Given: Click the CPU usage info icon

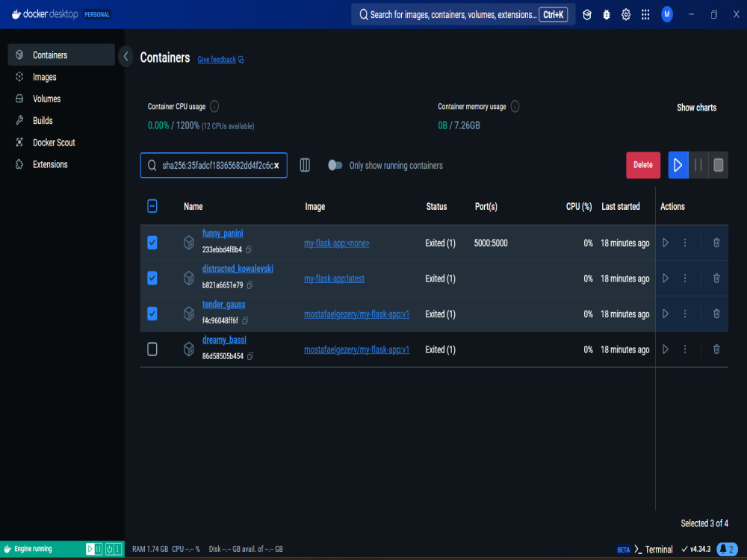Looking at the screenshot, I should tap(214, 106).
